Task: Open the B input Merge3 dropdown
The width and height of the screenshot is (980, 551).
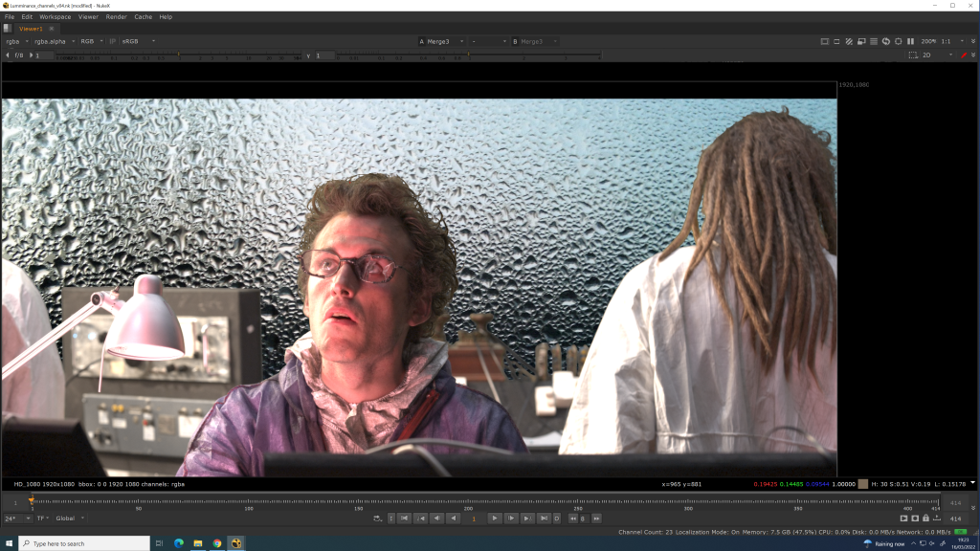Action: click(x=534, y=41)
